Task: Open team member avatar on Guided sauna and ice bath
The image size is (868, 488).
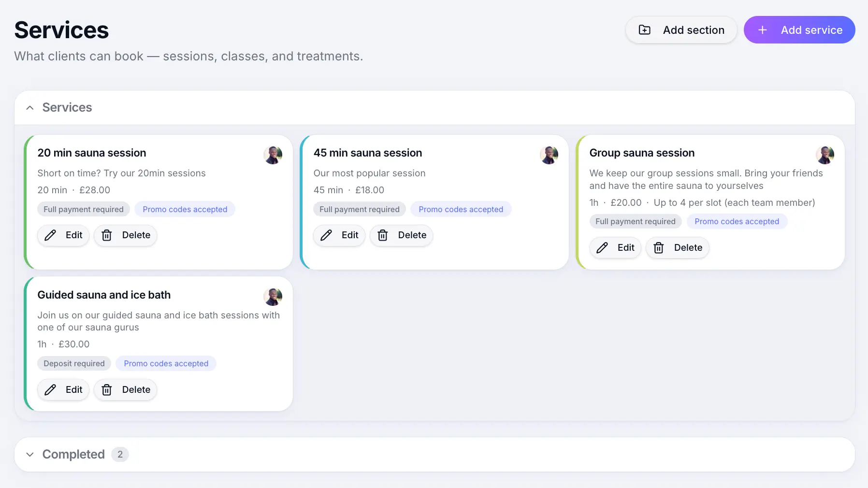Action: (273, 297)
